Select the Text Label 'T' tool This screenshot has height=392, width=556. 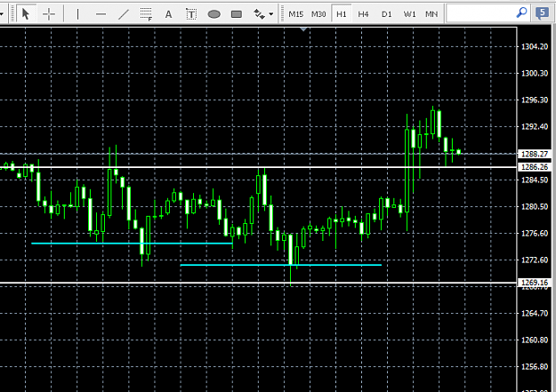click(191, 14)
